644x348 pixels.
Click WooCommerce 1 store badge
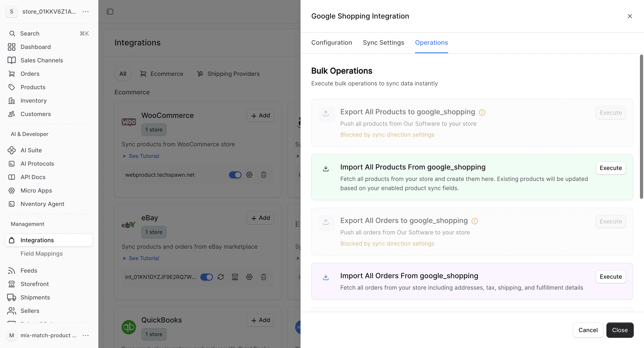154,130
